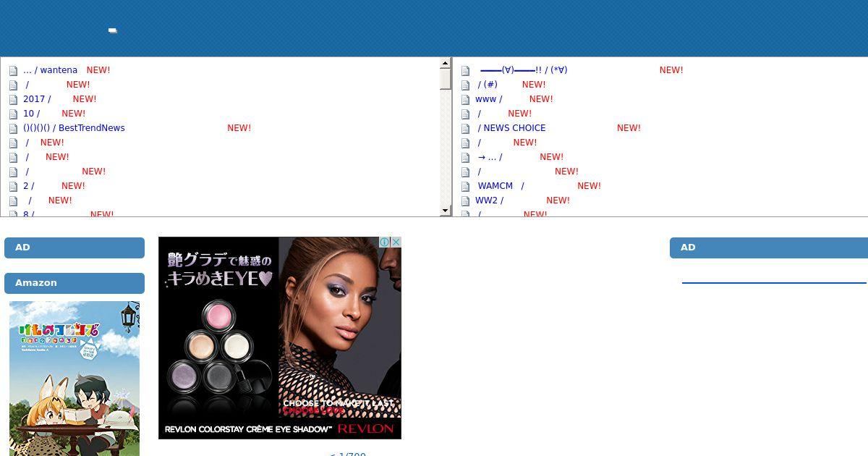Click the left sidebar AD header
The height and width of the screenshot is (456, 868).
tap(75, 248)
